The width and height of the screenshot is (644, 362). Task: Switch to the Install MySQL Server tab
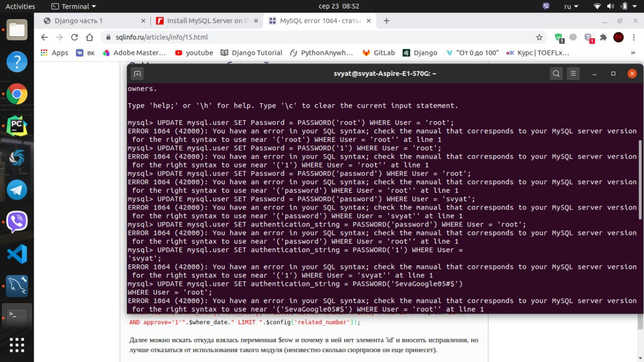click(x=207, y=21)
